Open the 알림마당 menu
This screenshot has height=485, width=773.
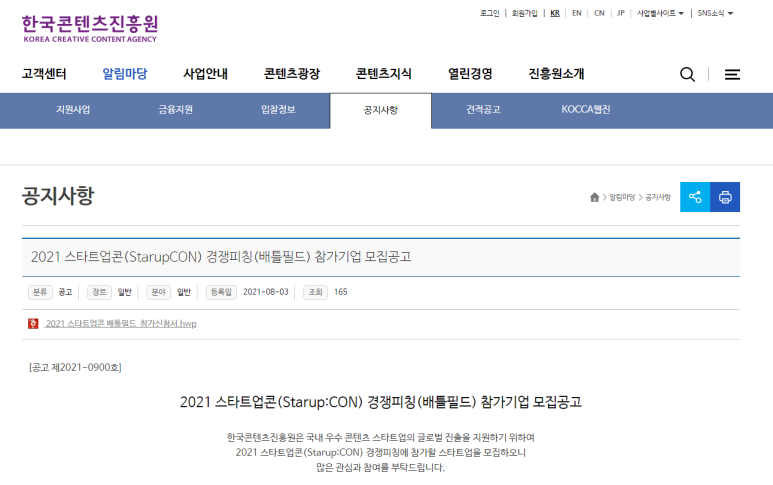pos(125,74)
